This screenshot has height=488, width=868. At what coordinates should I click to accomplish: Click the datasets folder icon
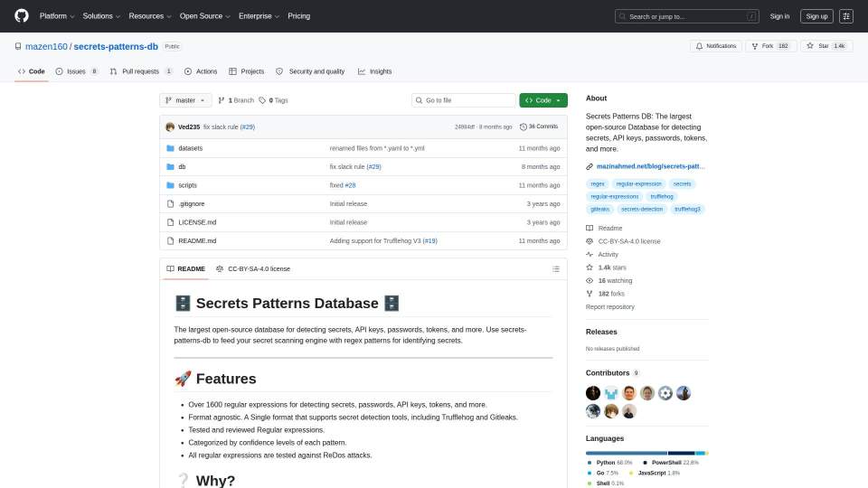171,148
